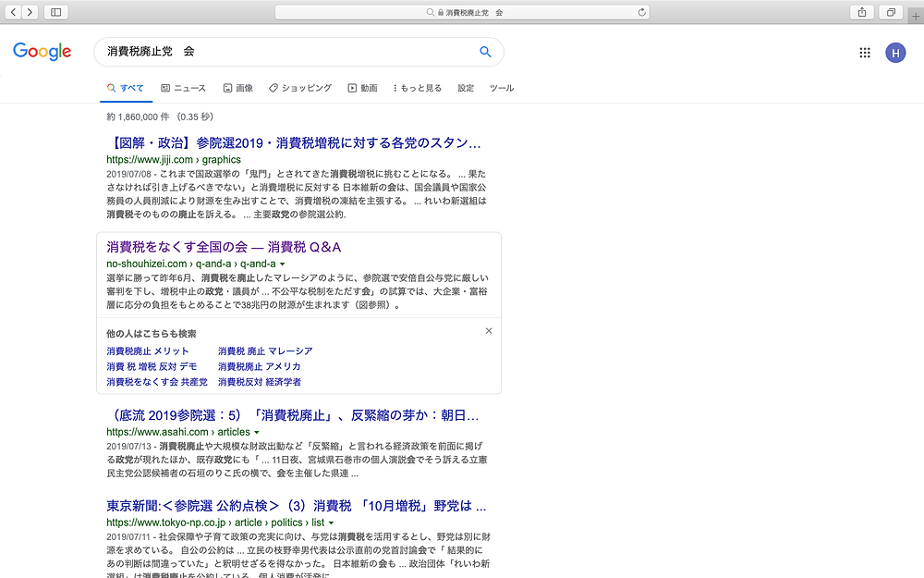Go back using Safari's back arrow
Viewport: 924px width, 578px height.
14,12
